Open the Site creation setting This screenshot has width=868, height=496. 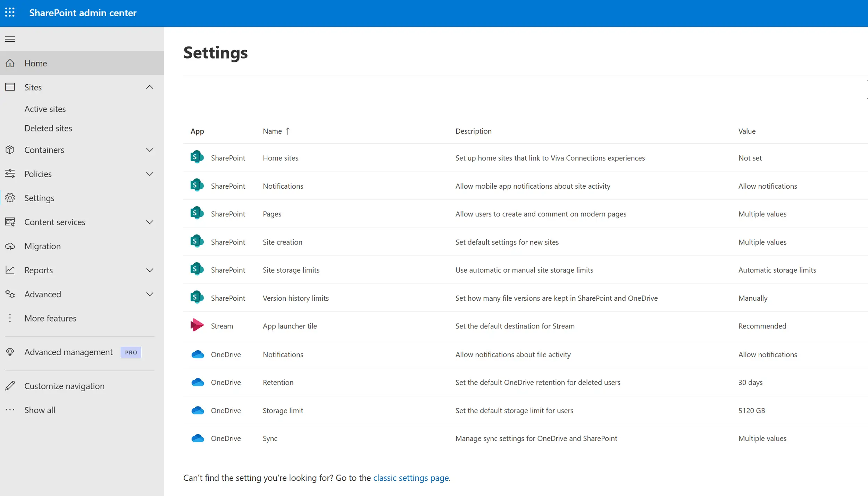[x=282, y=242]
